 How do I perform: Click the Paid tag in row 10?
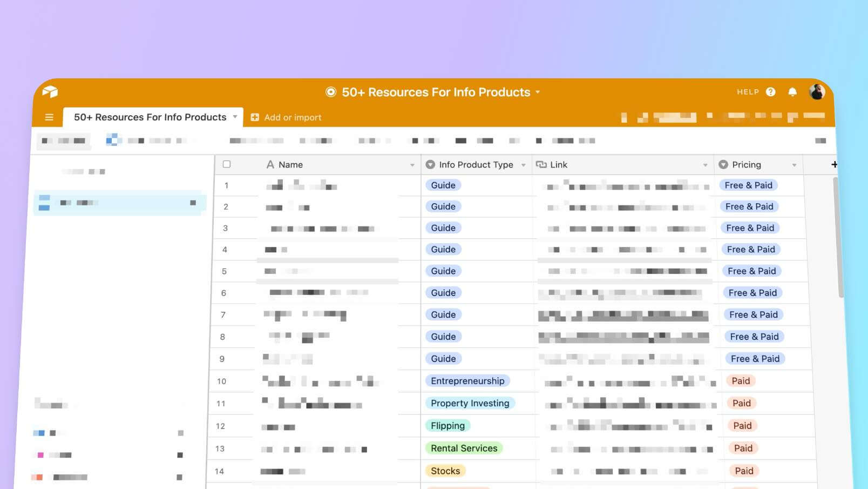741,381
